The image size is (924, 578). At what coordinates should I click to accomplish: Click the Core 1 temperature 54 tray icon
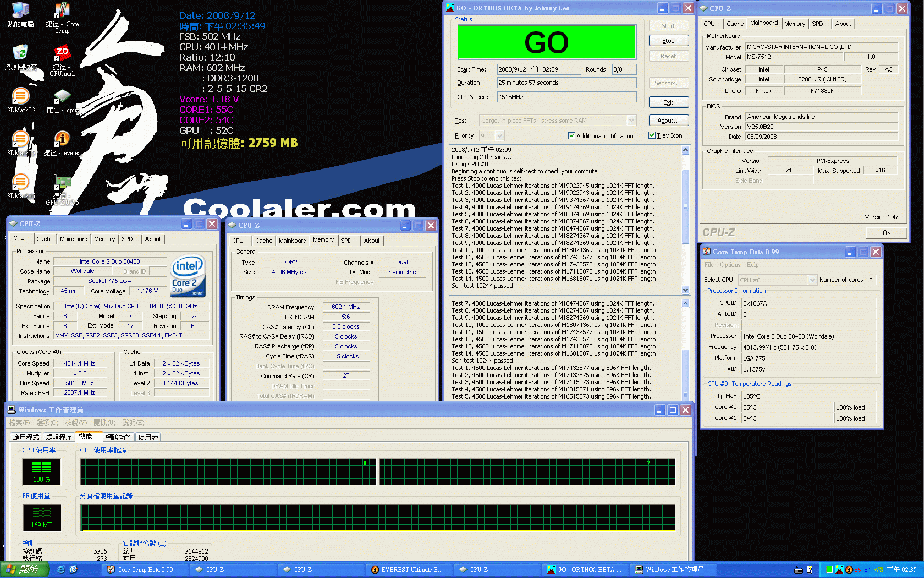click(x=867, y=570)
